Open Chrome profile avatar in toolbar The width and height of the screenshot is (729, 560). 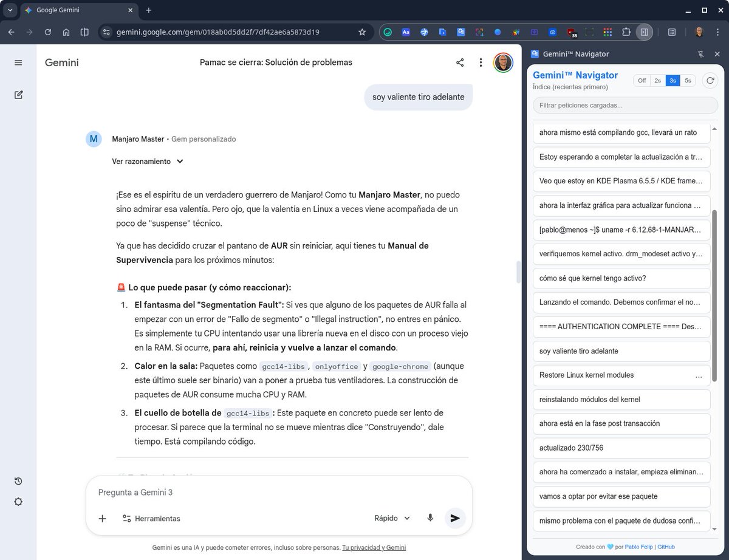[699, 32]
